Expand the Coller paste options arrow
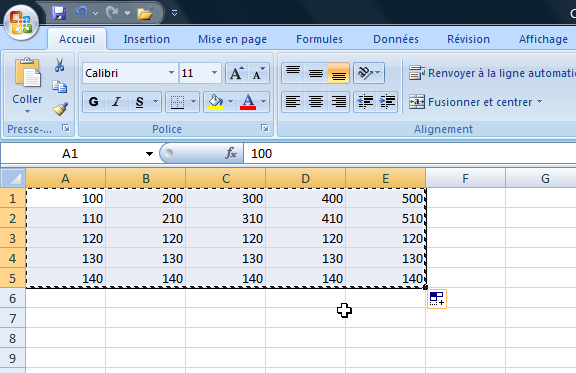 click(x=27, y=111)
